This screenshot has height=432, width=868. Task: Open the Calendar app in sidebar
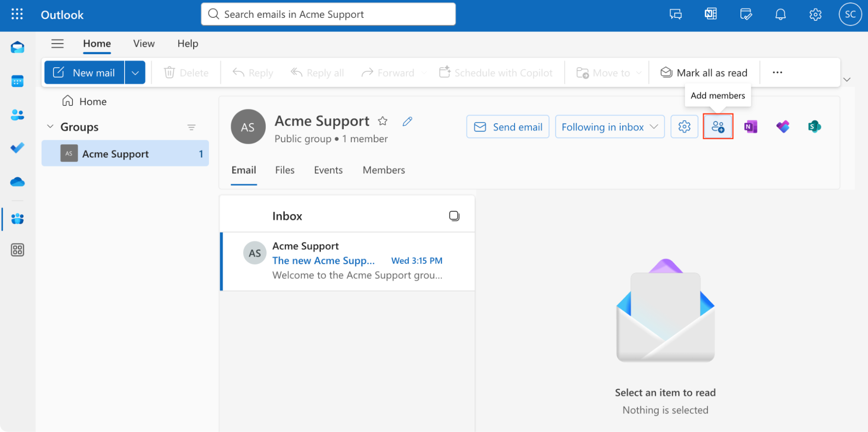(x=17, y=81)
